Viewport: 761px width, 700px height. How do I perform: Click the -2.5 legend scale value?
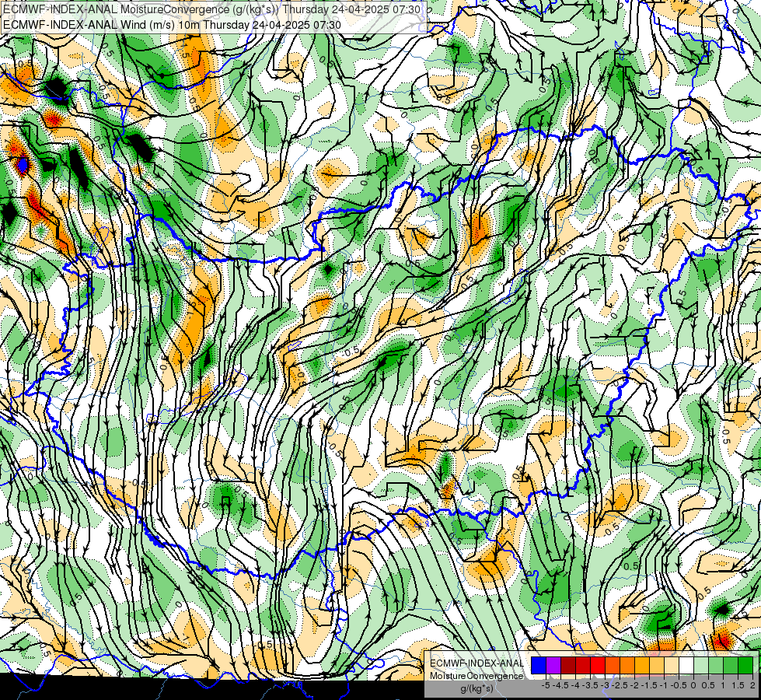pos(620,685)
